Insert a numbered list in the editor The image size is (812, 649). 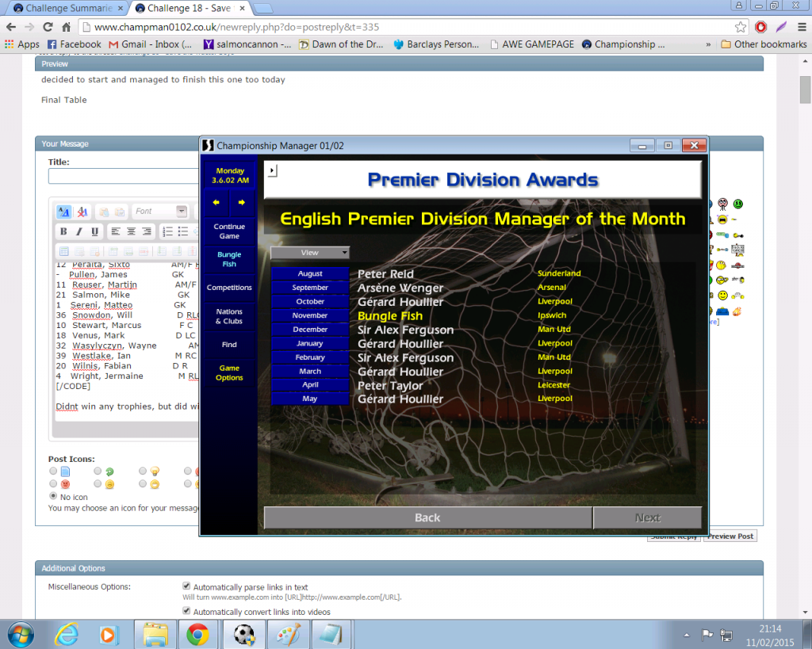[168, 231]
